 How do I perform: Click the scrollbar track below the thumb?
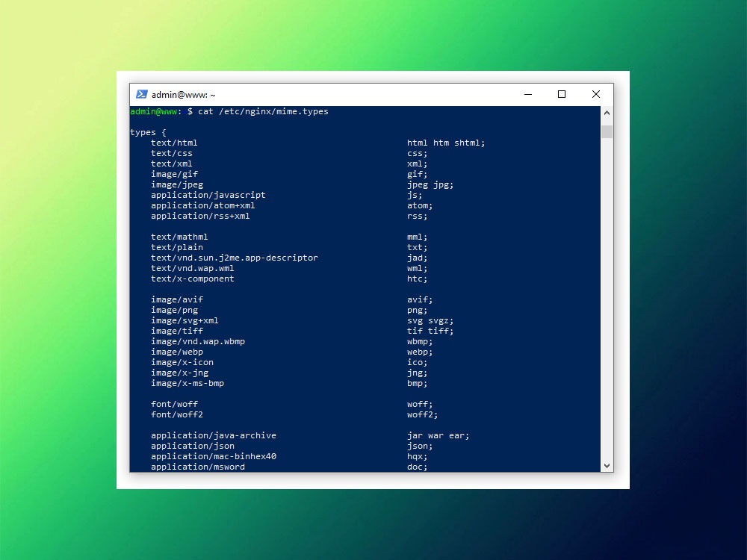[x=607, y=299]
